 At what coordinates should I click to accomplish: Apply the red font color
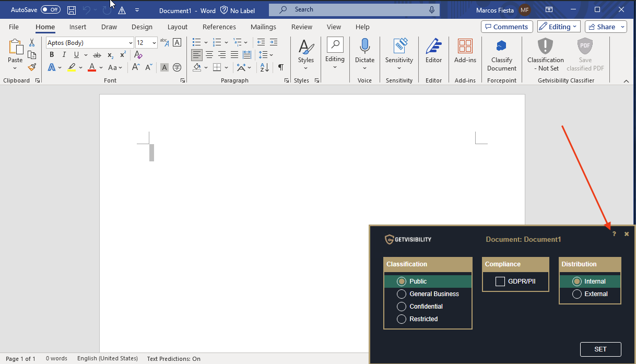tap(92, 67)
